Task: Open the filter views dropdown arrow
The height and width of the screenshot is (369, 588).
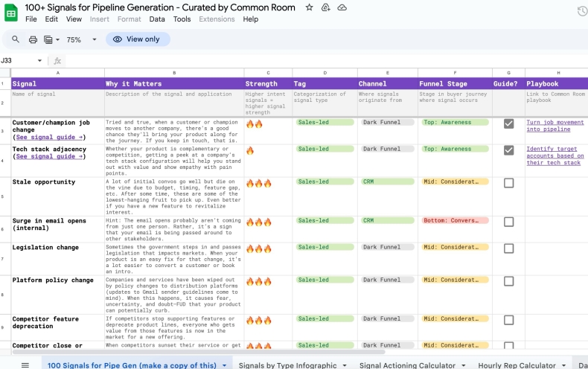Action: tap(57, 39)
